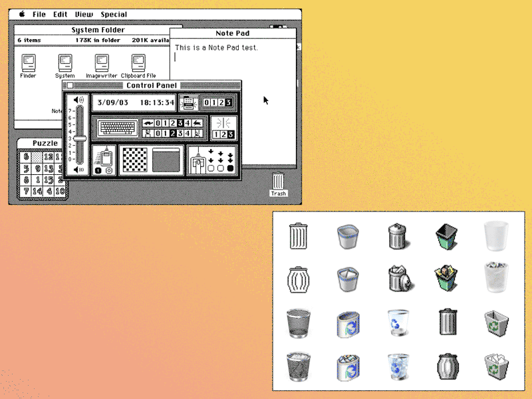Image resolution: width=532 pixels, height=399 pixels.
Task: Open the File menu
Action: pyautogui.click(x=39, y=14)
